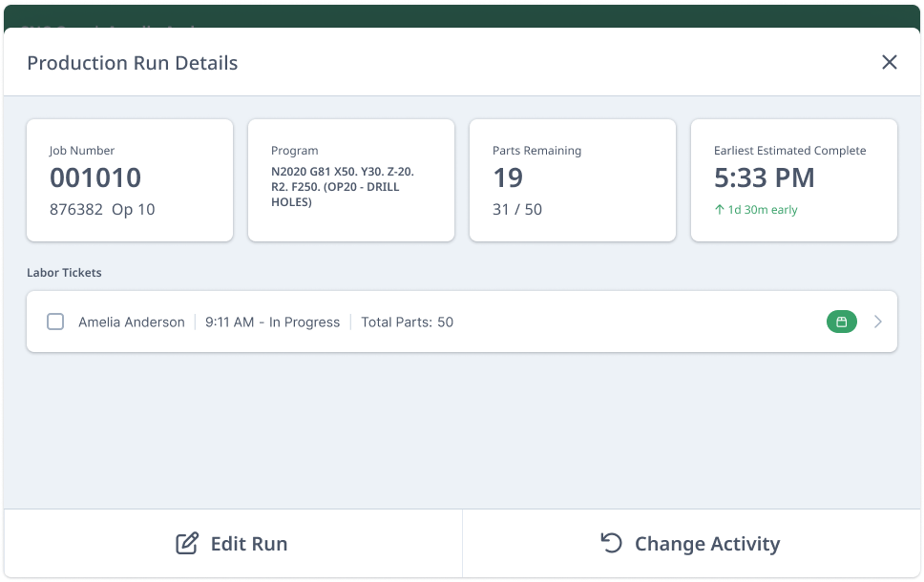Click job number 001010
The width and height of the screenshot is (924, 582).
95,178
